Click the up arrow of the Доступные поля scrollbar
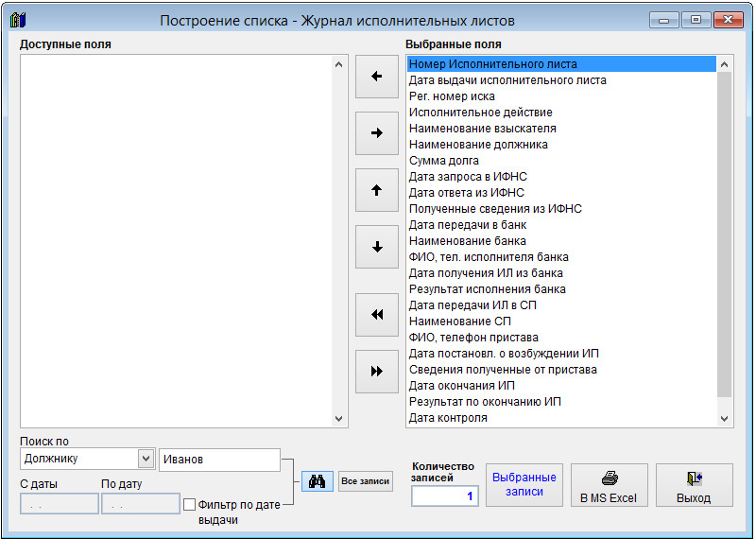This screenshot has height=539, width=756. point(338,64)
